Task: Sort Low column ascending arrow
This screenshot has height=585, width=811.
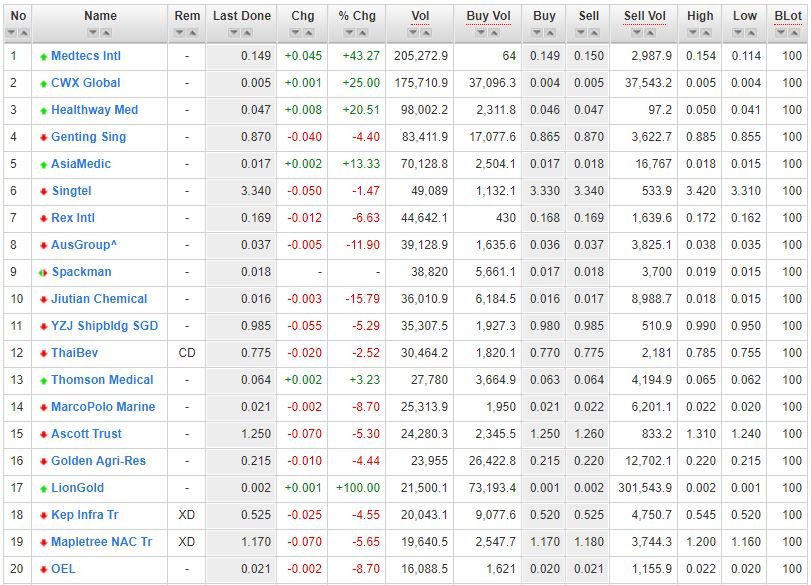Action: 752,33
